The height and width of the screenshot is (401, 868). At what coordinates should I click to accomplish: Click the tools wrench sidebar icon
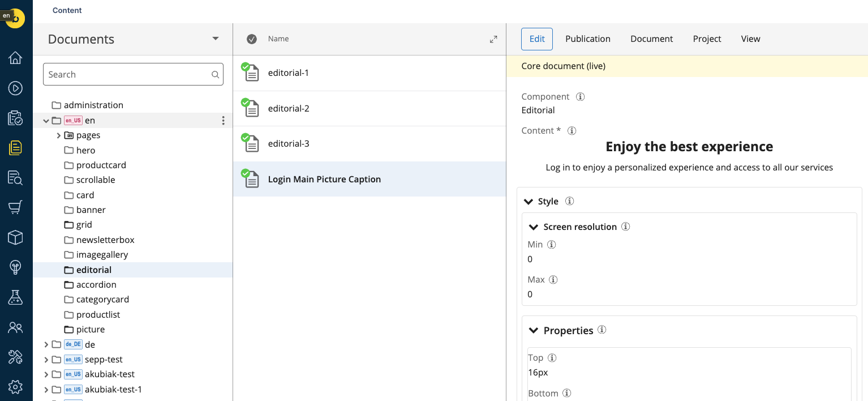pos(15,357)
